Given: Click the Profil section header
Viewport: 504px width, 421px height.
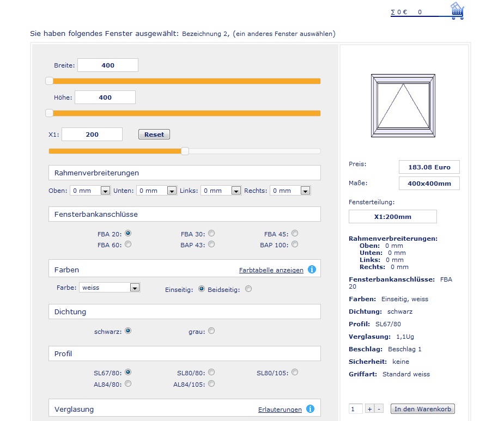Looking at the screenshot, I should pyautogui.click(x=185, y=353).
